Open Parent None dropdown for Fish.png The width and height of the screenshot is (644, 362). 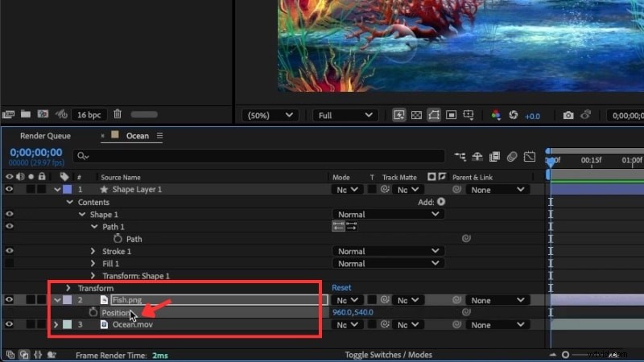[497, 300]
